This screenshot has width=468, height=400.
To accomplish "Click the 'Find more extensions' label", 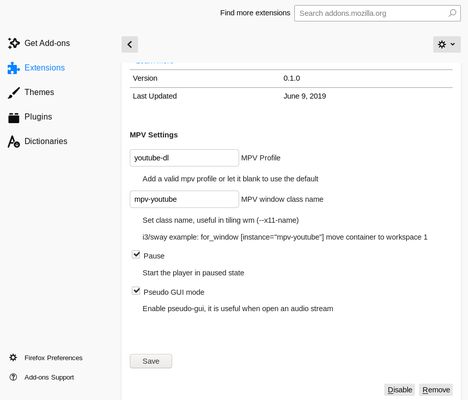I will (255, 13).
